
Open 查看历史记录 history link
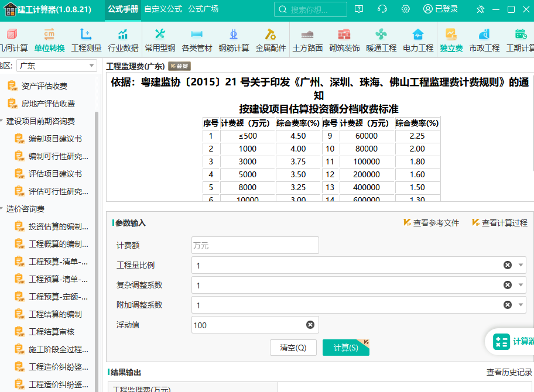click(x=509, y=372)
